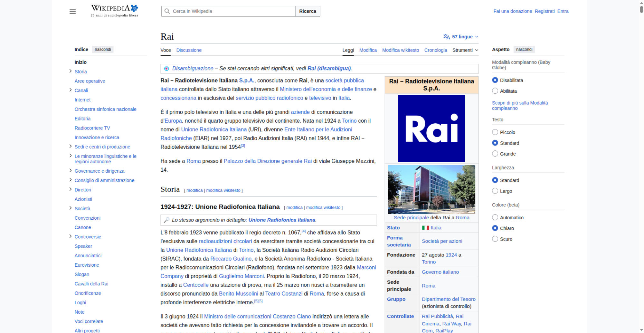The image size is (644, 333).
Task: Click the Wikipedia logo
Action: [114, 11]
